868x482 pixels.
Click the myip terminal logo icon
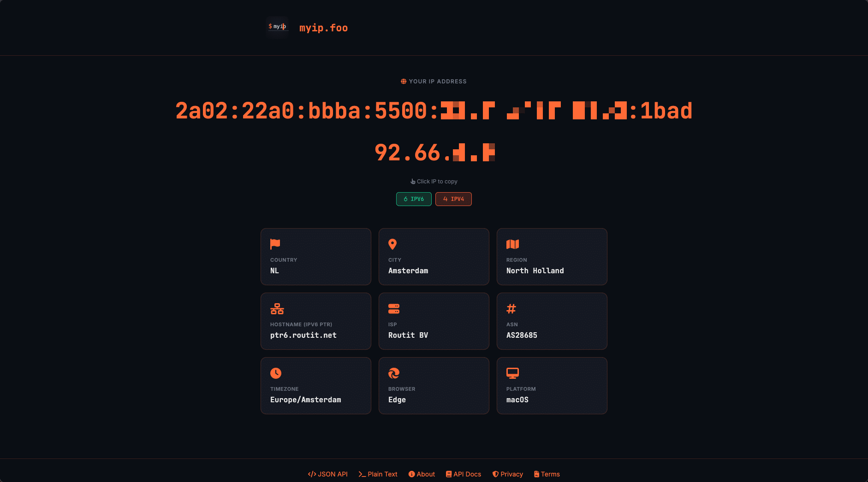coord(277,27)
